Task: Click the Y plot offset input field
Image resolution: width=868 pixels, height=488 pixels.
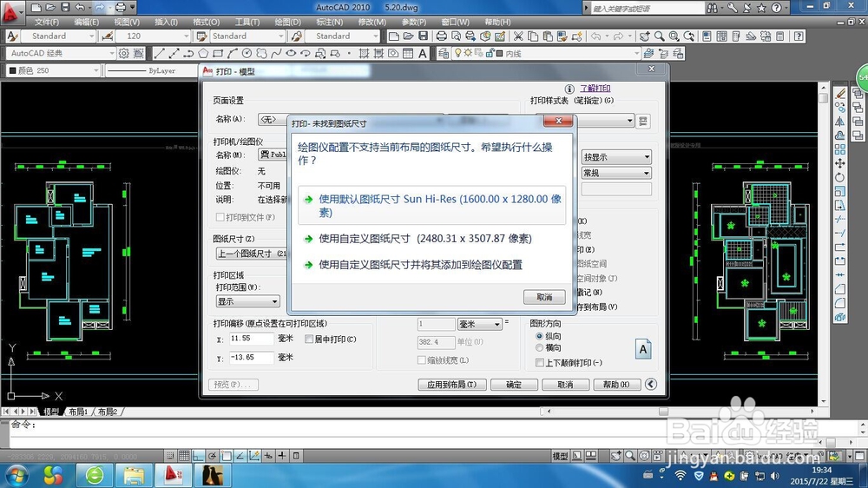Action: click(x=252, y=358)
